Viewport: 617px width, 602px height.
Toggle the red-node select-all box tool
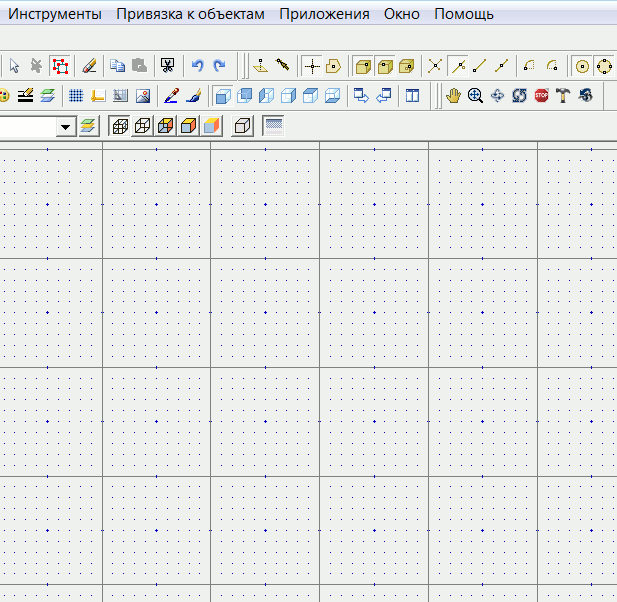[x=60, y=66]
